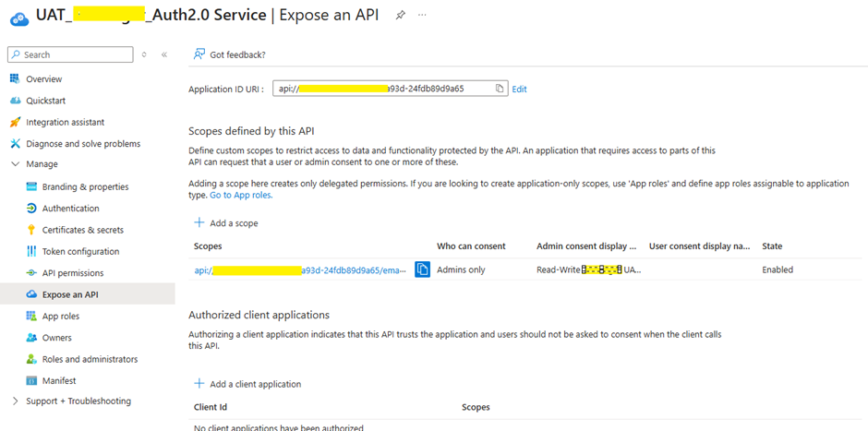Image resolution: width=868 pixels, height=431 pixels.
Task: Click the Application ID URI text box
Action: coord(391,89)
